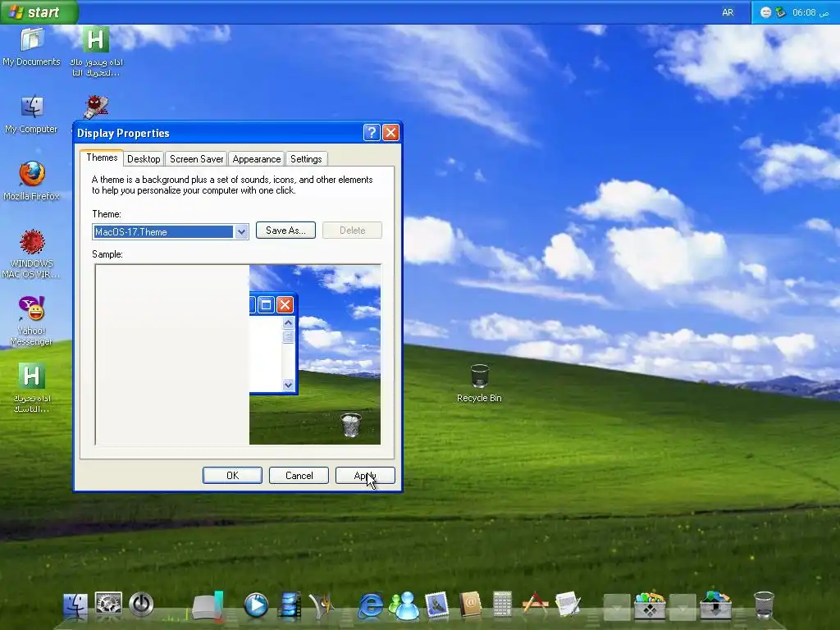Click OK in Display Properties
This screenshot has width=840, height=630.
click(232, 475)
